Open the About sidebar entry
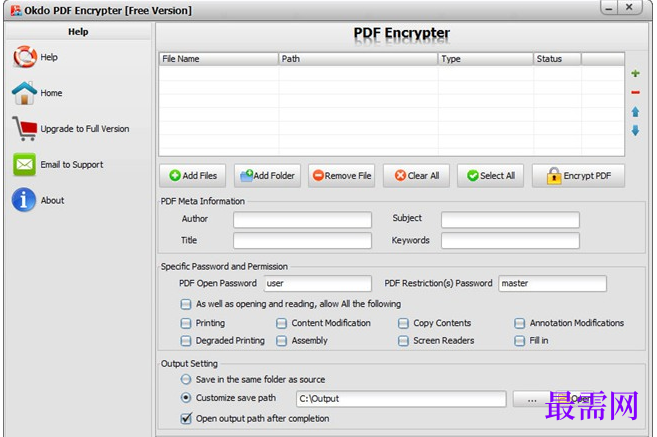 coord(52,200)
